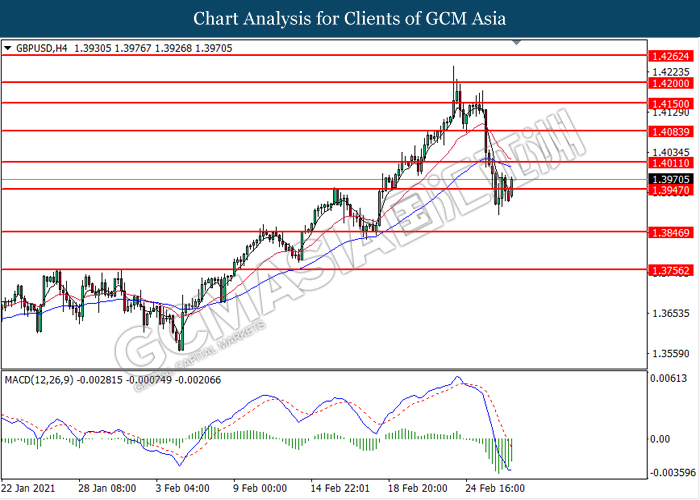
Task: Click the current price 1.39705 label
Action: (671, 179)
